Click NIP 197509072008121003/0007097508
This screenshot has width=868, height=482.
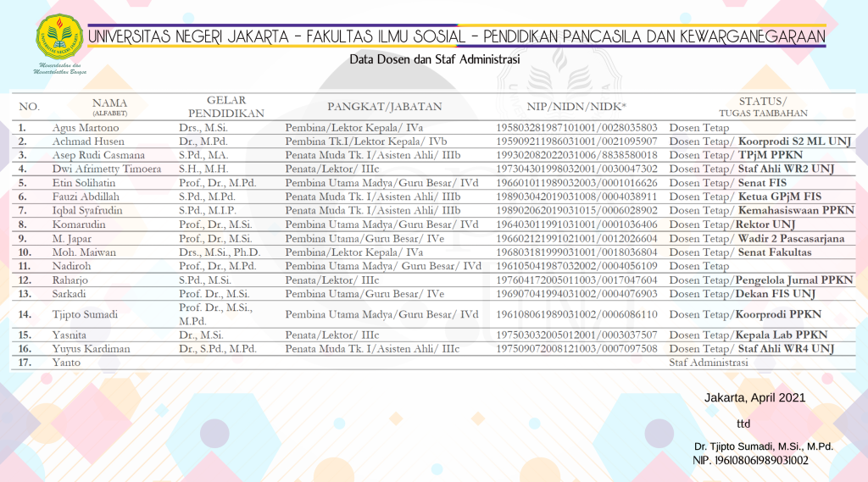pyautogui.click(x=576, y=349)
